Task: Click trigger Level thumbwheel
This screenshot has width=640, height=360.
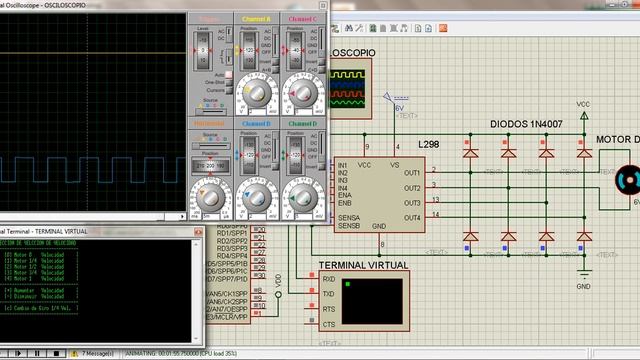Action: click(x=203, y=51)
